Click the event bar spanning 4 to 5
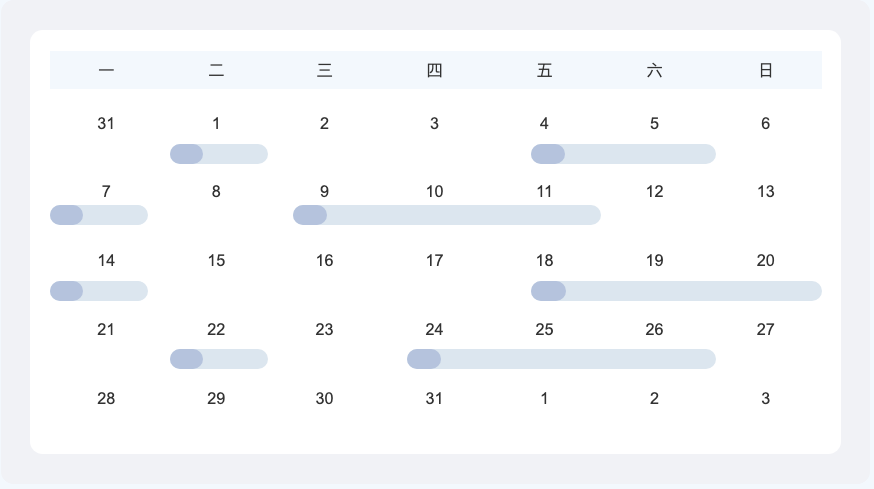Viewport: 874px width, 489px height. [623, 154]
